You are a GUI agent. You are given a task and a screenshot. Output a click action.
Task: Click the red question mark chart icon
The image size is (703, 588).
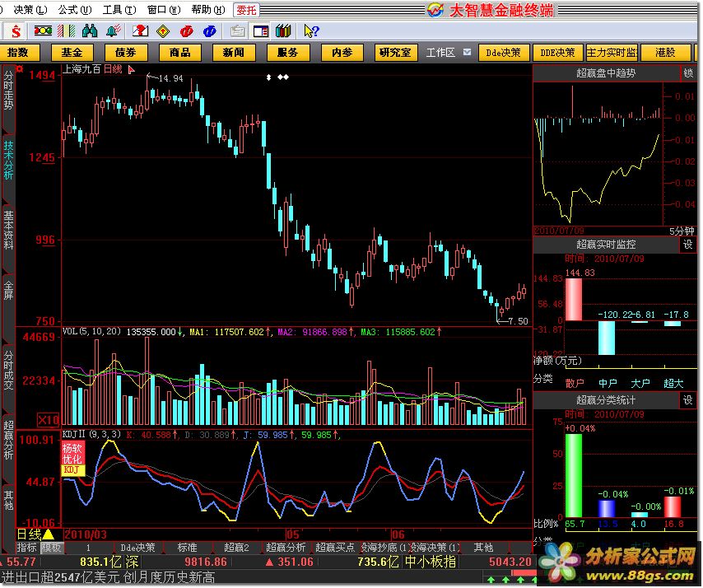click(140, 31)
